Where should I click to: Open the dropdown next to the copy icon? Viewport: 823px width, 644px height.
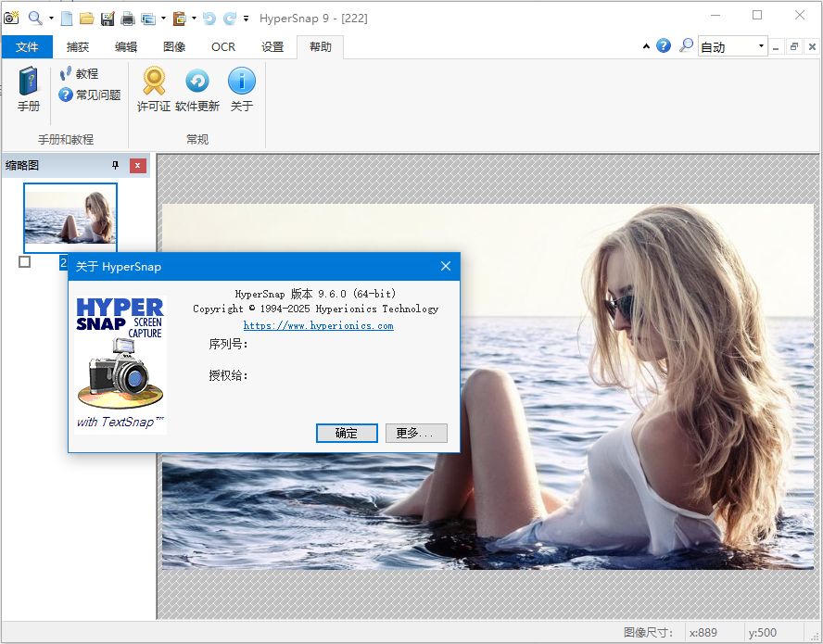(x=163, y=17)
